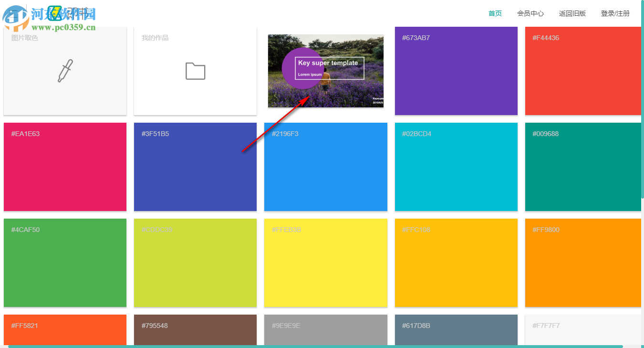Select the green #4CAF50 swatch
The image size is (644, 348).
pos(65,263)
